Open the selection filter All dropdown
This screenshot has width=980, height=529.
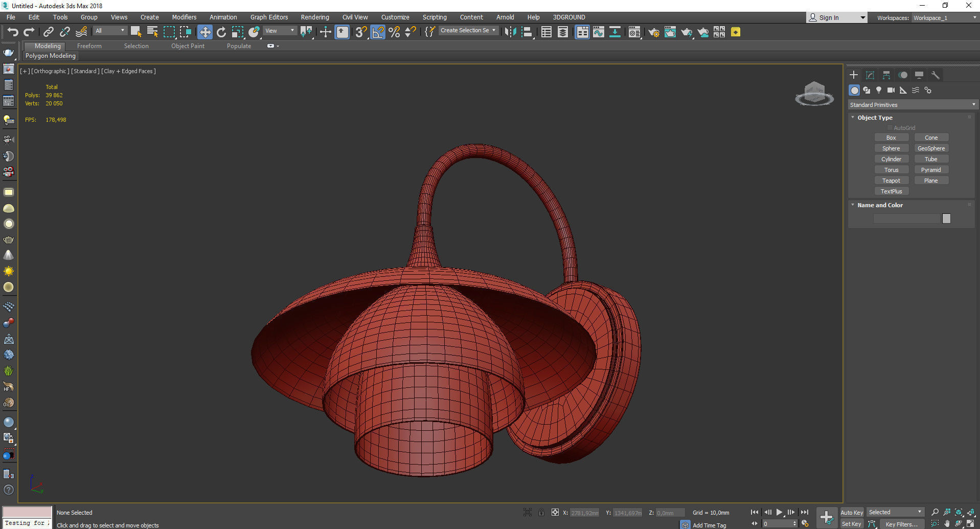(x=110, y=31)
